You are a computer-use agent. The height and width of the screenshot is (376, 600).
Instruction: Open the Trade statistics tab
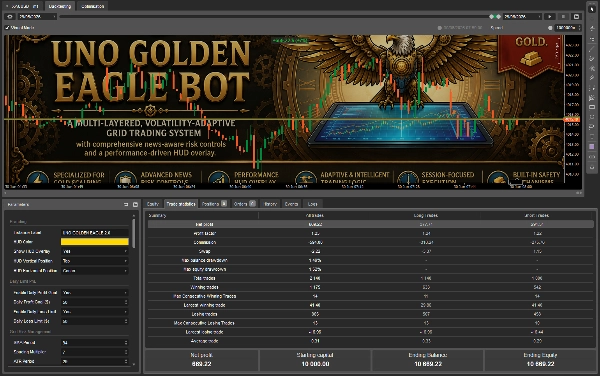[x=181, y=204]
